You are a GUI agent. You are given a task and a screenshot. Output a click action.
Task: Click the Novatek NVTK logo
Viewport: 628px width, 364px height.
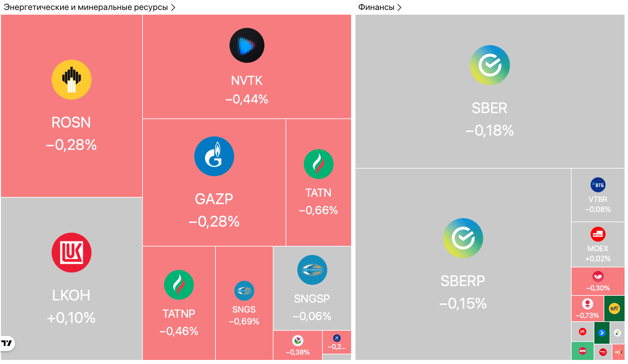(x=247, y=45)
